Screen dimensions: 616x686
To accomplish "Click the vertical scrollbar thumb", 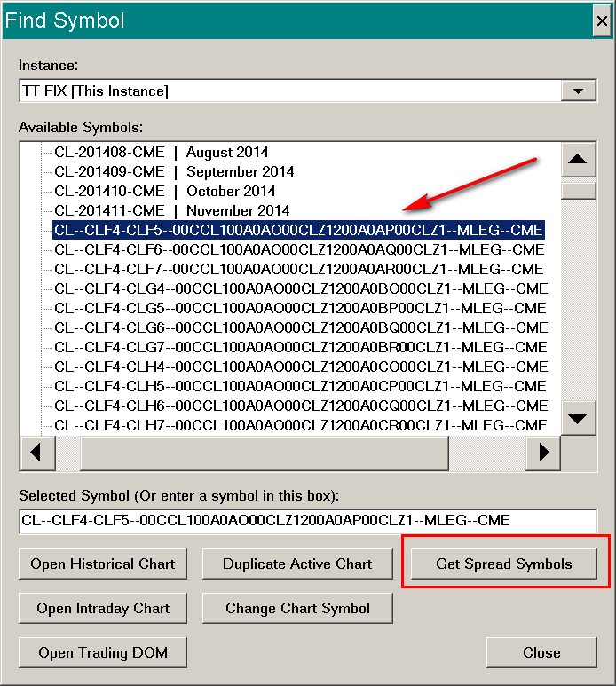I will pos(579,191).
